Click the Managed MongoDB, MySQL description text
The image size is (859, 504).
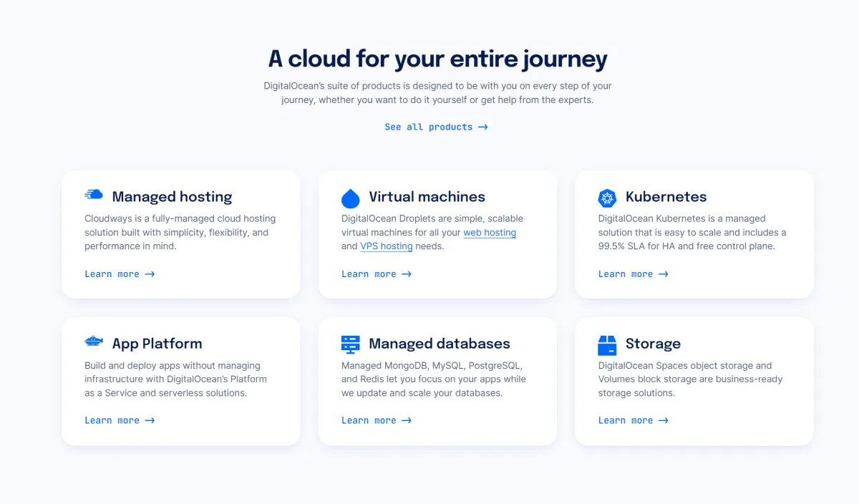pyautogui.click(x=434, y=379)
